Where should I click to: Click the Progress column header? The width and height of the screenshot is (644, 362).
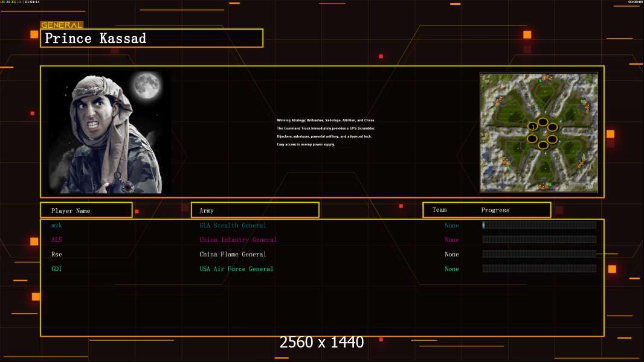pos(495,210)
